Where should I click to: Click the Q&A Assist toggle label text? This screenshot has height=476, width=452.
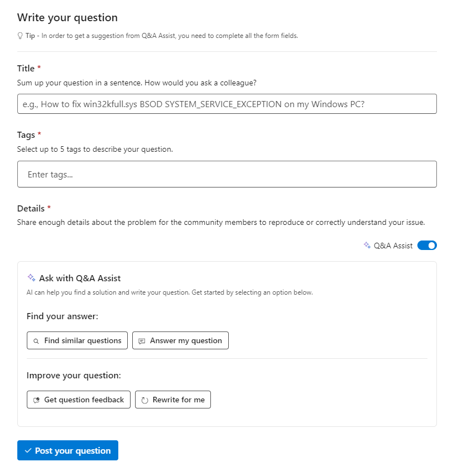(393, 246)
